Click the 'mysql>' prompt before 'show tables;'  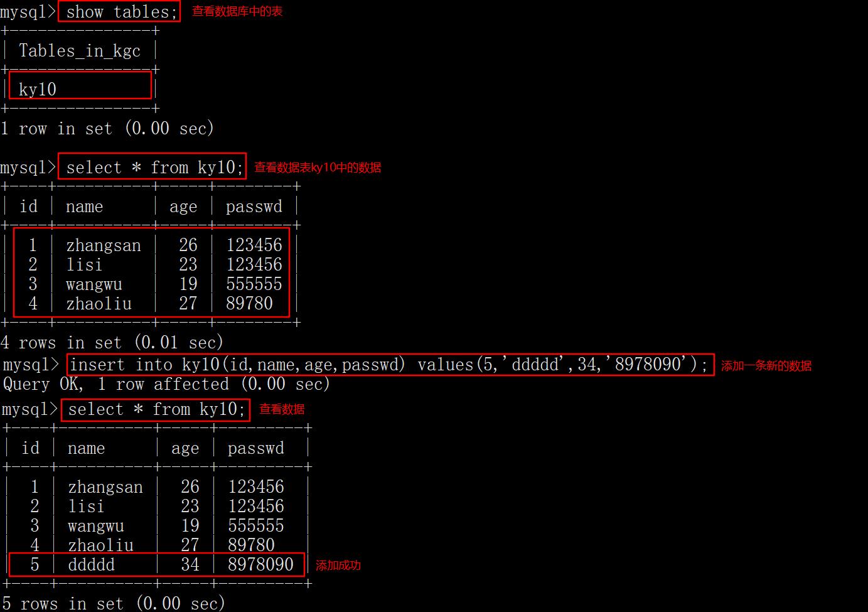click(28, 12)
